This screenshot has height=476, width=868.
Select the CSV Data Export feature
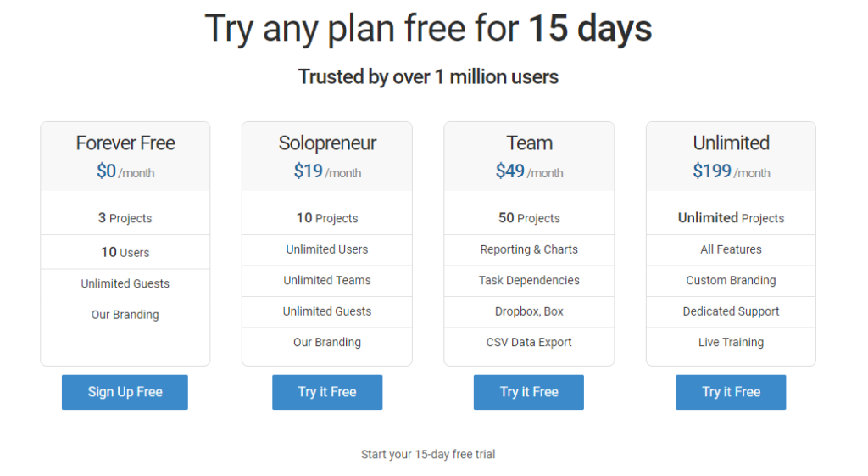tap(529, 342)
